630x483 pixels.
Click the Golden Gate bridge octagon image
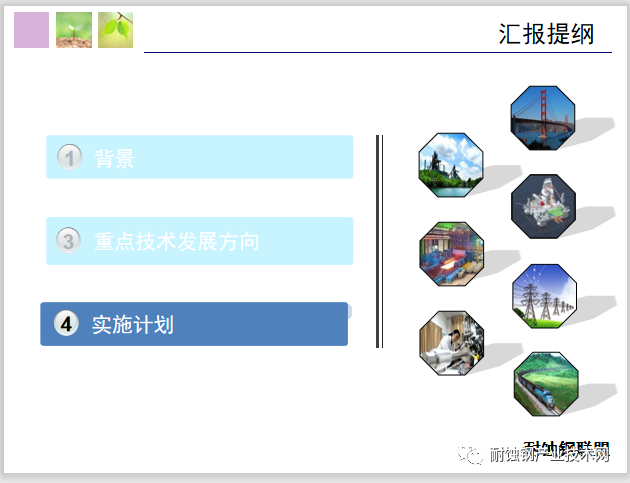coord(543,118)
